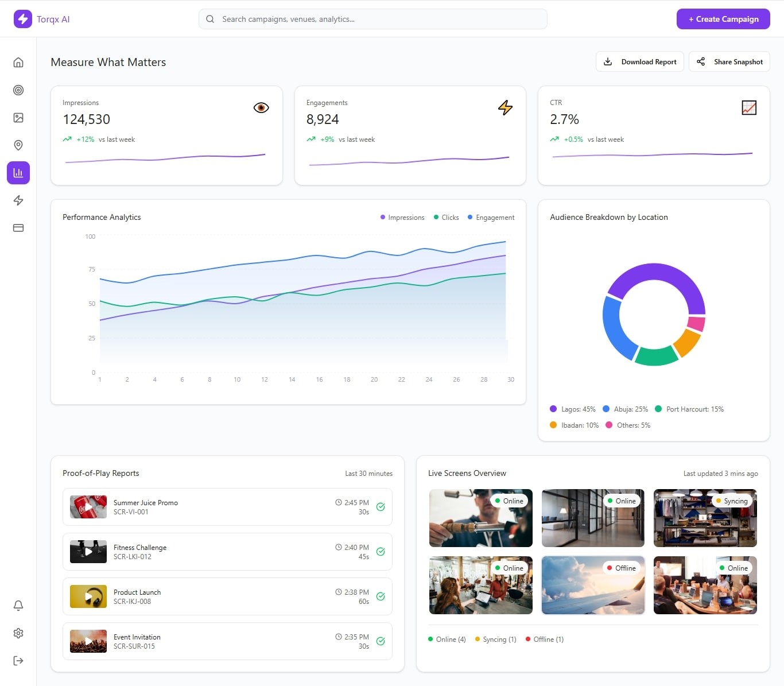The width and height of the screenshot is (784, 686).
Task: Open the settings gear icon
Action: coord(18,633)
